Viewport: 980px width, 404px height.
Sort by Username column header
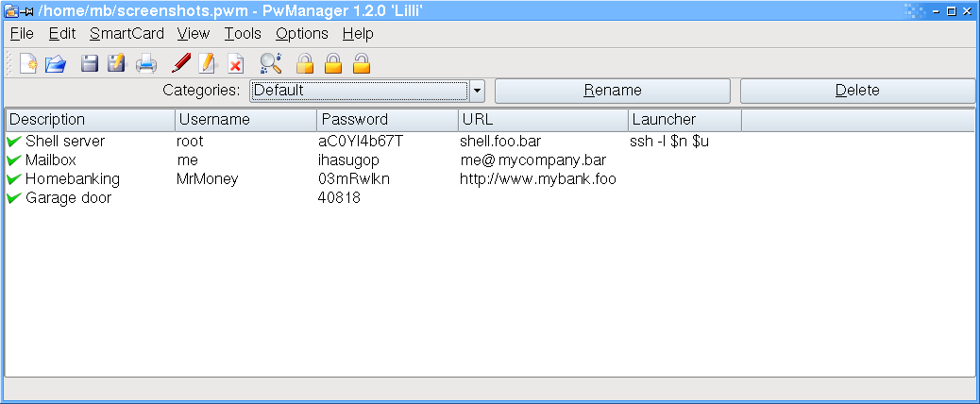pos(246,120)
